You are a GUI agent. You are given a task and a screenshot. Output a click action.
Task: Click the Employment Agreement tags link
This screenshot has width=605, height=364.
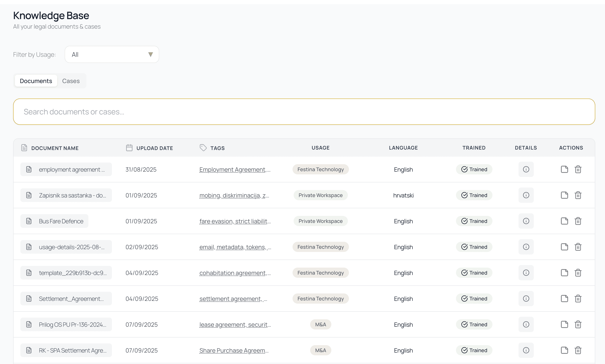(x=235, y=169)
